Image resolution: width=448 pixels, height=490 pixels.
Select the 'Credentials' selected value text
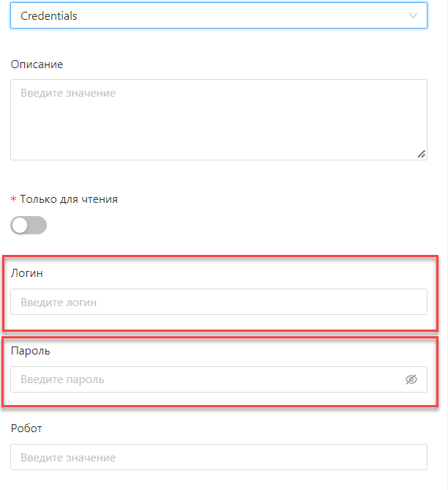coord(49,15)
